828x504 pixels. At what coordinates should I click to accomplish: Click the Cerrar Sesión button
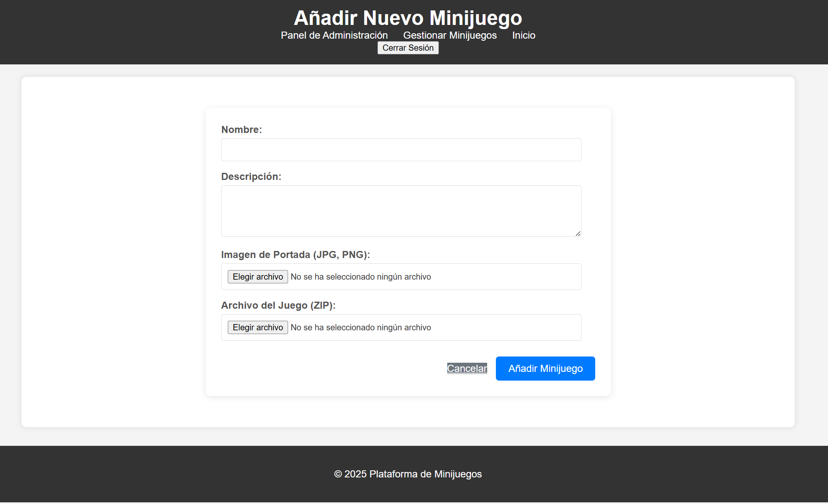(408, 48)
